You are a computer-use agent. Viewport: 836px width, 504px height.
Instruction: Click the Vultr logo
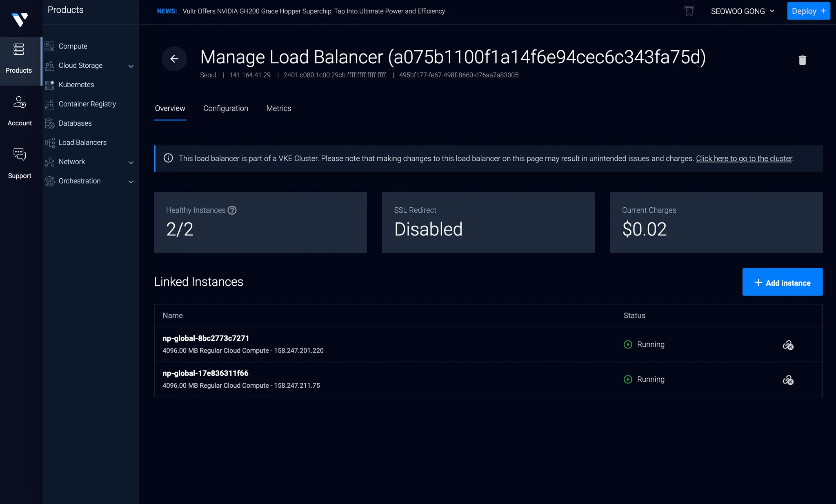[20, 19]
